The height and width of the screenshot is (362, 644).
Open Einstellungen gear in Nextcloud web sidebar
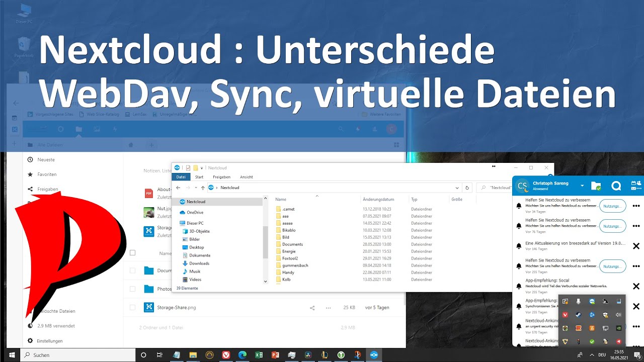click(45, 341)
